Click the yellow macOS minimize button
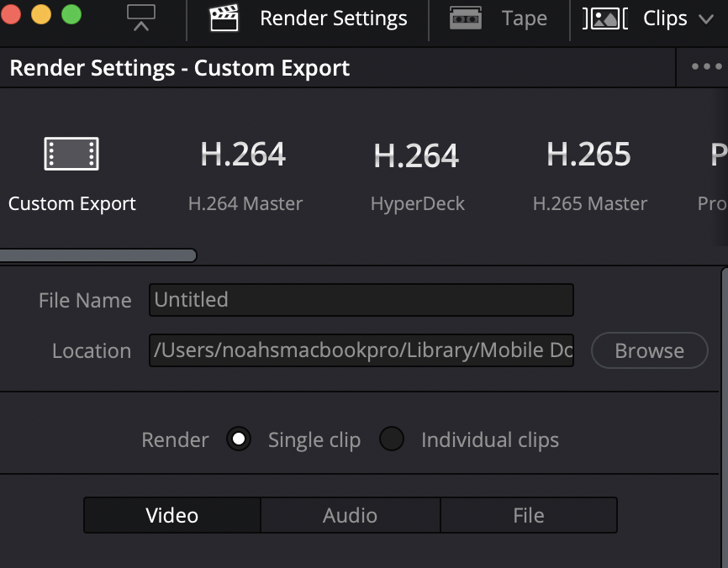 tap(41, 14)
